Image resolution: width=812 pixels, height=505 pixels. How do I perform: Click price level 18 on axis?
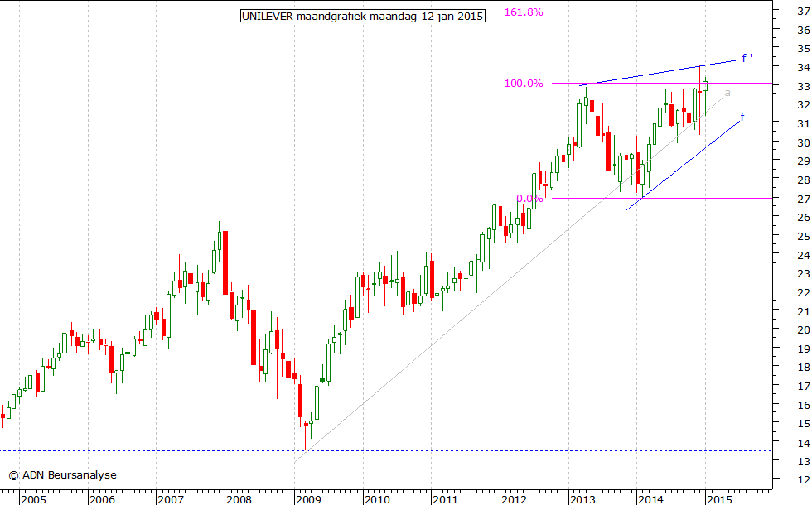coord(804,368)
